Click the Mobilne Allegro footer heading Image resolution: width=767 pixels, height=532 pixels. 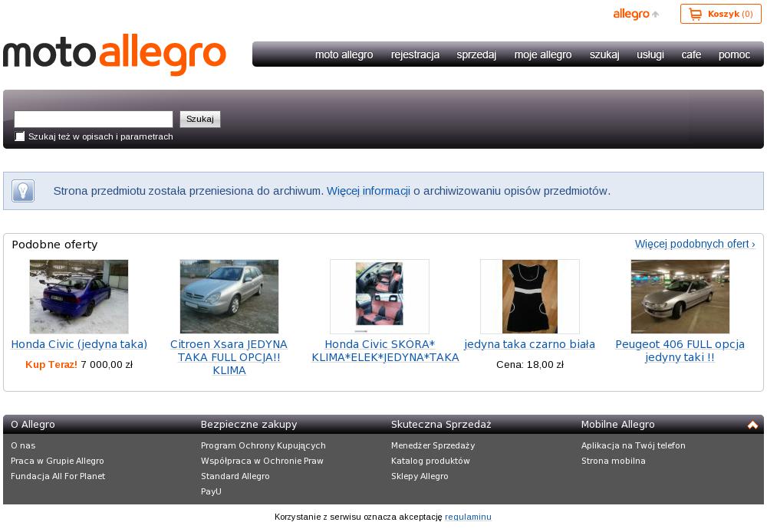(x=617, y=425)
